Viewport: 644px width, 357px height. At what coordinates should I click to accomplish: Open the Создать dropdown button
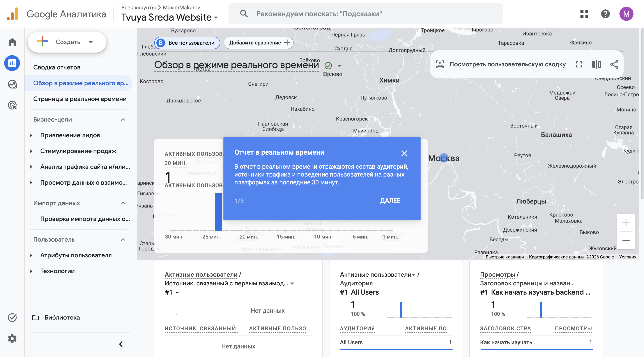(67, 42)
